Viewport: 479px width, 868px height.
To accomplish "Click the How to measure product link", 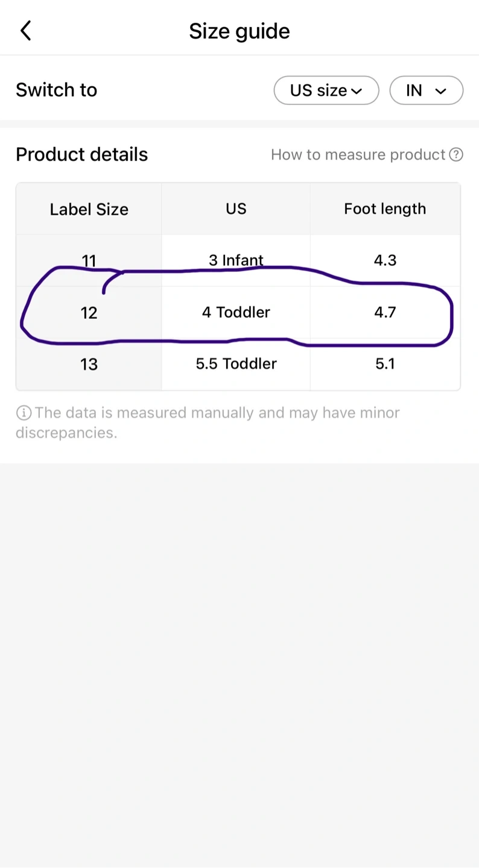I will click(358, 155).
